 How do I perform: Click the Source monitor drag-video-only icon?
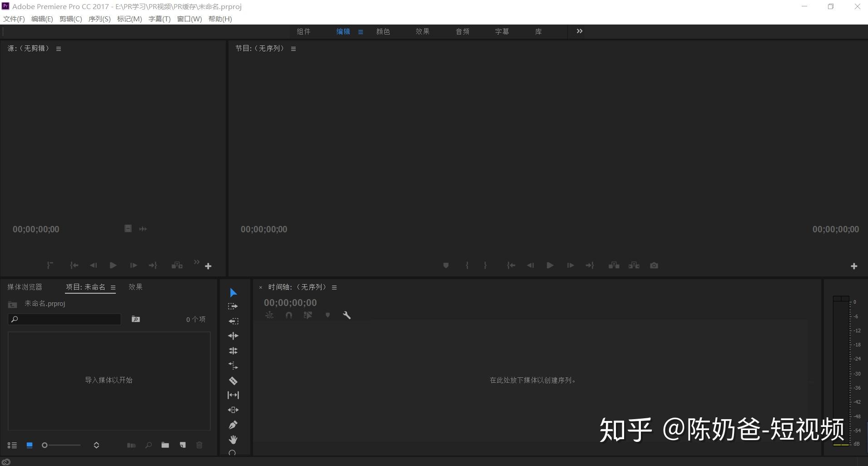128,229
